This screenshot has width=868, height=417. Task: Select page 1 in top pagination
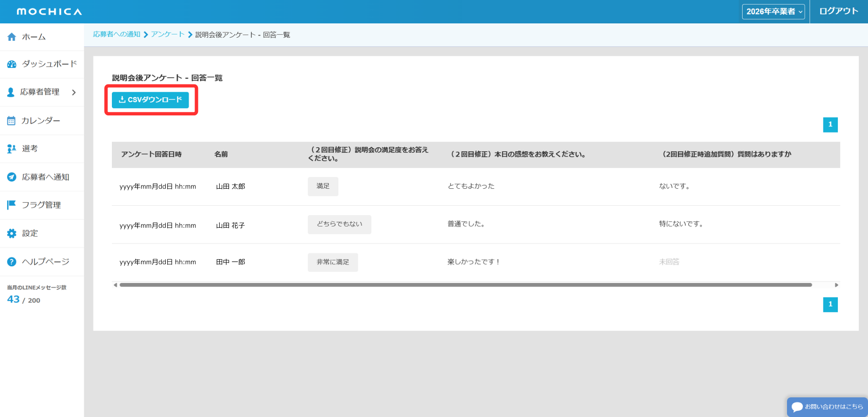pyautogui.click(x=830, y=125)
